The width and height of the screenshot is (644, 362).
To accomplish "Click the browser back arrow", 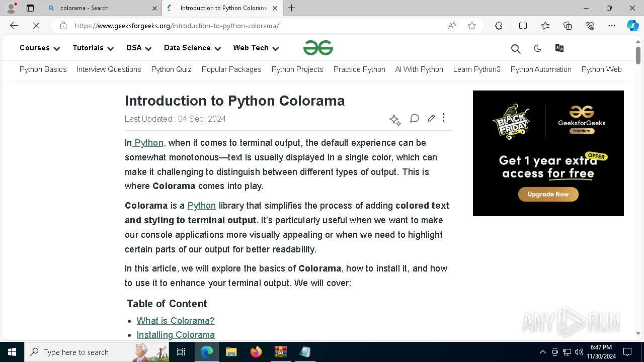I will pyautogui.click(x=14, y=26).
